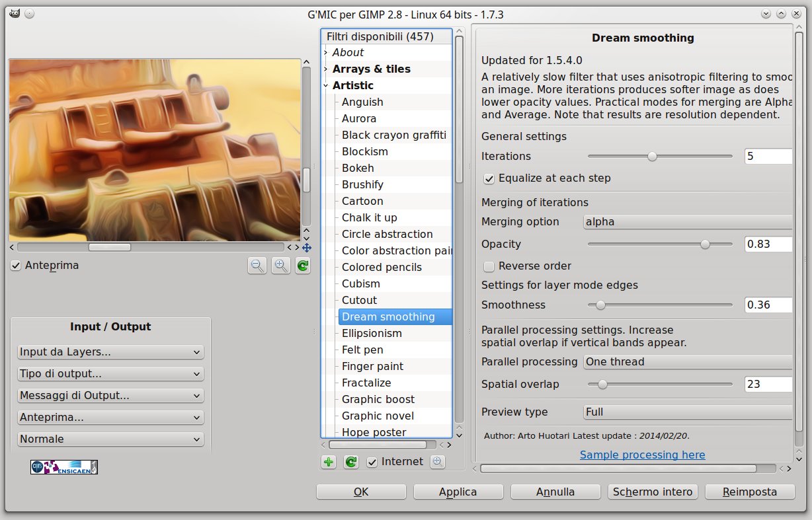
Task: Open the window menu icon in title bar
Action: point(14,14)
